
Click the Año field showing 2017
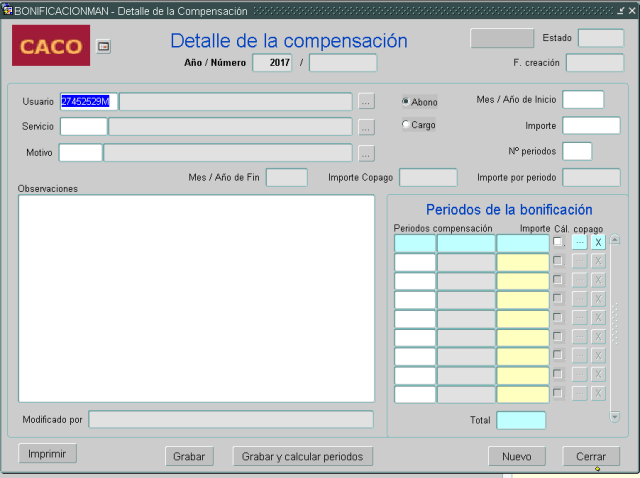273,63
